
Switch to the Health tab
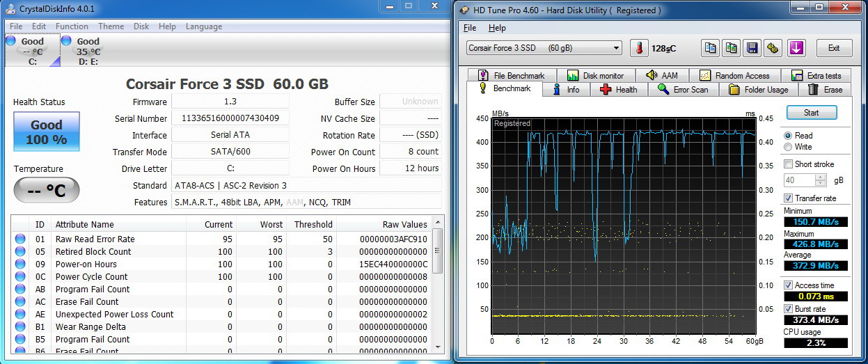pos(618,89)
